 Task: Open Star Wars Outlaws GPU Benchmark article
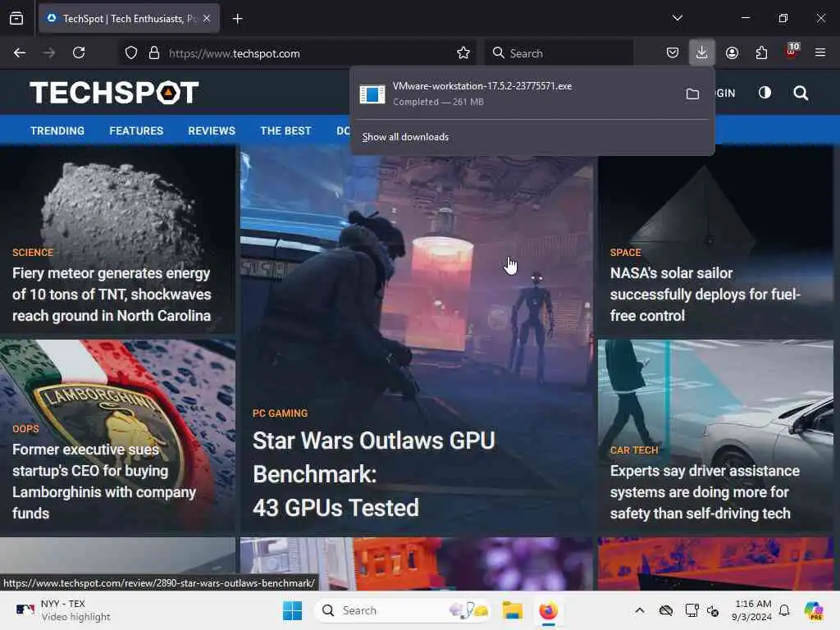pyautogui.click(x=373, y=474)
